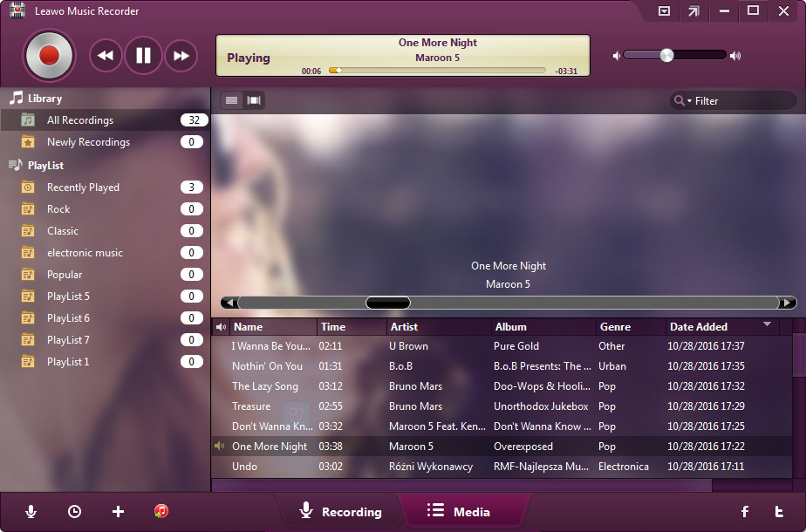Sort the list by Genre column
The image size is (806, 532).
(632, 327)
